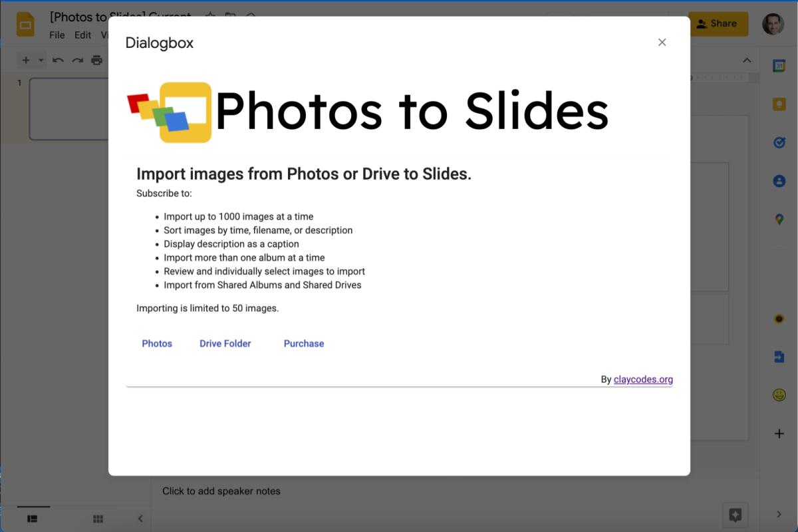Open the sunflower add-on in side panel
The width and height of the screenshot is (798, 532).
pos(779,319)
